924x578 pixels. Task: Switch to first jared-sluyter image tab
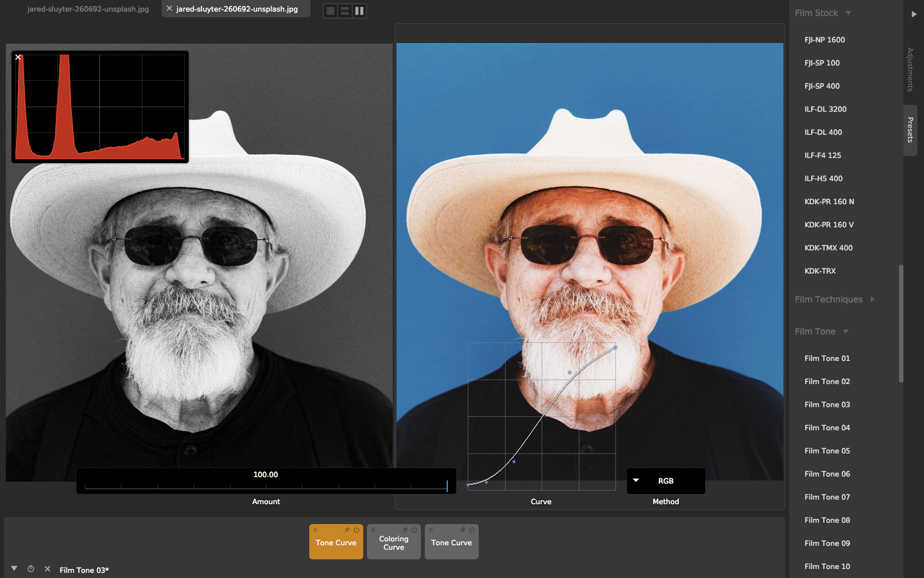click(x=88, y=9)
